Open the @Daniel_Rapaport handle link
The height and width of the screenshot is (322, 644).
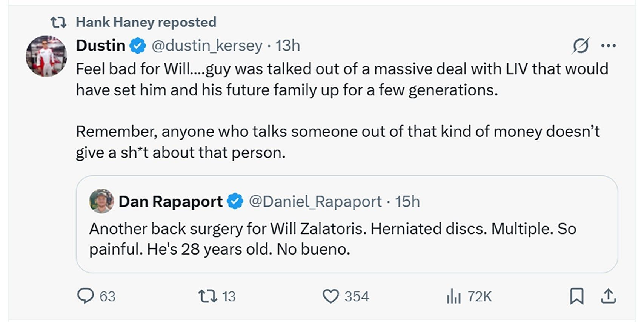pyautogui.click(x=315, y=202)
